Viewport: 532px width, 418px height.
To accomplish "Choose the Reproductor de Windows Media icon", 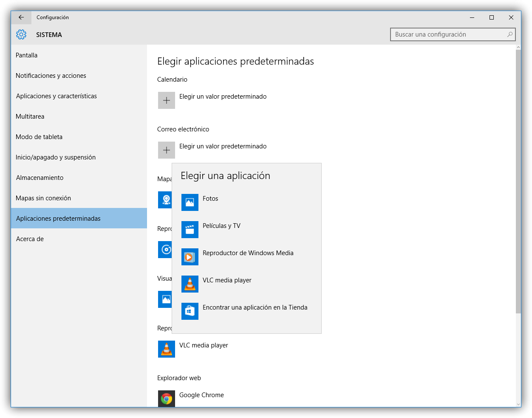I will pos(190,257).
